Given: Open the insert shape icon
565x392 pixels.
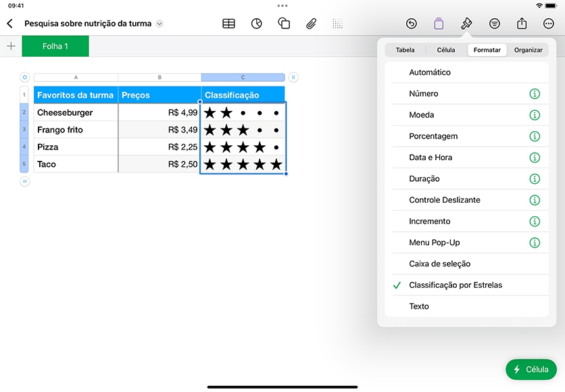Looking at the screenshot, I should click(284, 24).
